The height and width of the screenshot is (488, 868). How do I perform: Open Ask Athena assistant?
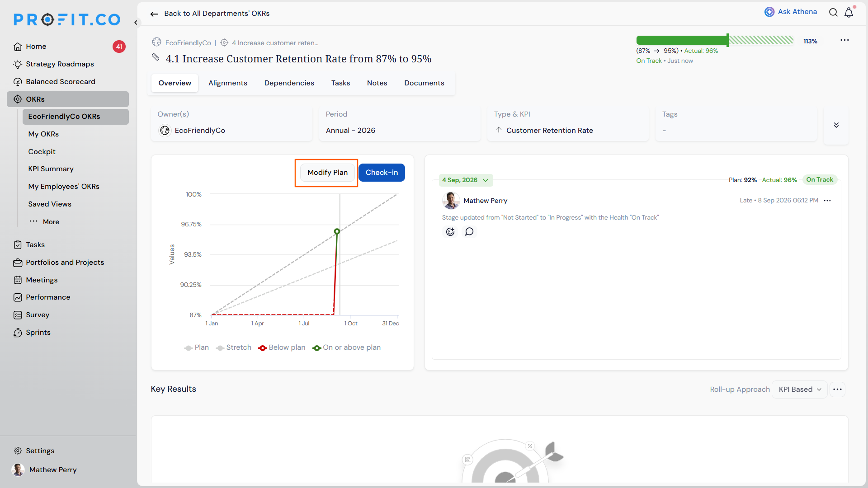791,12
